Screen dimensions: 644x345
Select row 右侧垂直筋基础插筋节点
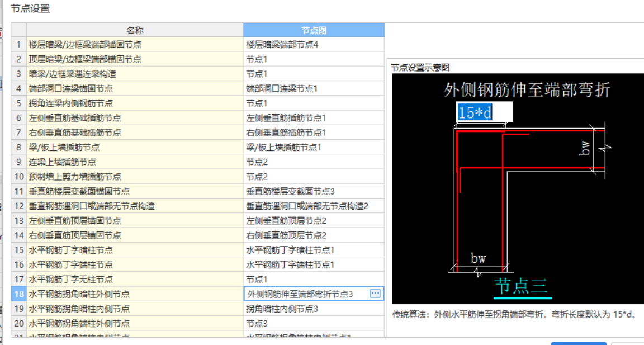coord(135,133)
